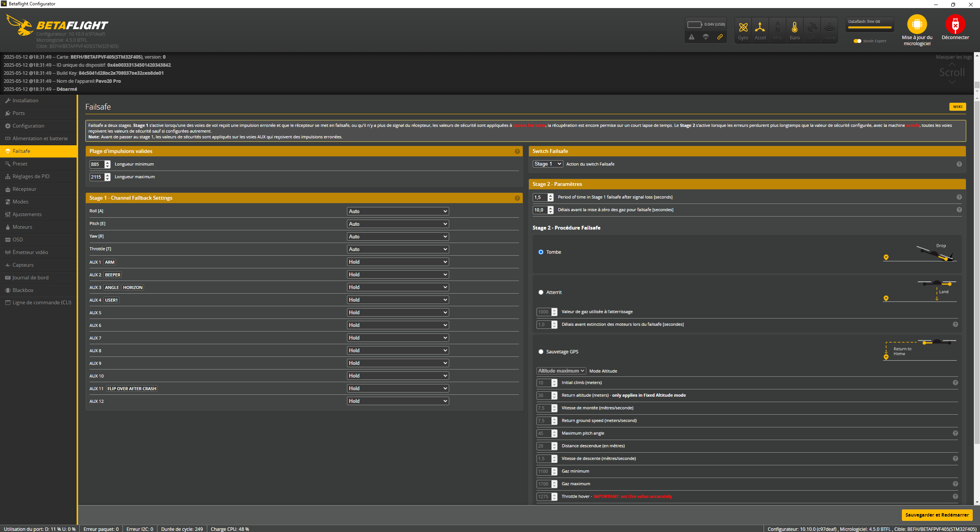
Task: Go to the Moteurs tab
Action: click(x=22, y=227)
